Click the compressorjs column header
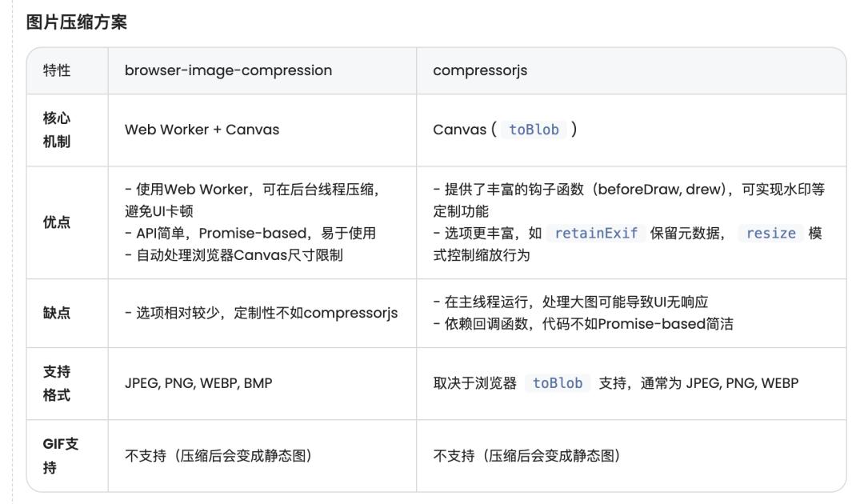This screenshot has height=504, width=864. click(480, 70)
